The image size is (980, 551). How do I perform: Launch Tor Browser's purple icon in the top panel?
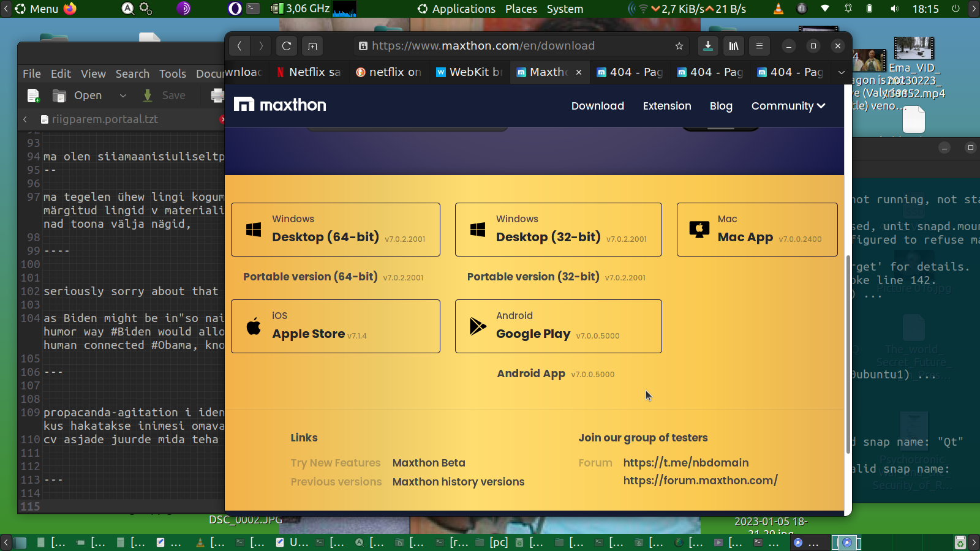184,9
